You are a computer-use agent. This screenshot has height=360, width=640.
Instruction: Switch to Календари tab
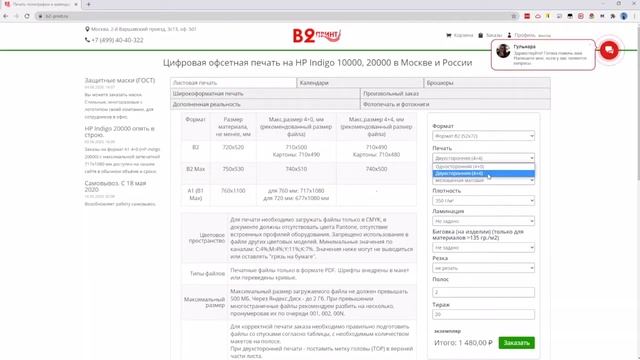click(x=360, y=82)
